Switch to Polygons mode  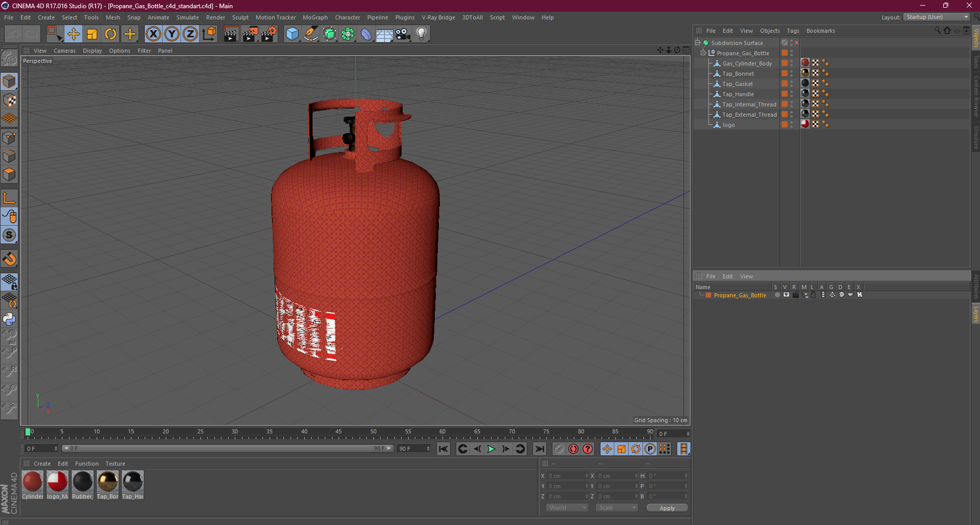(x=9, y=174)
